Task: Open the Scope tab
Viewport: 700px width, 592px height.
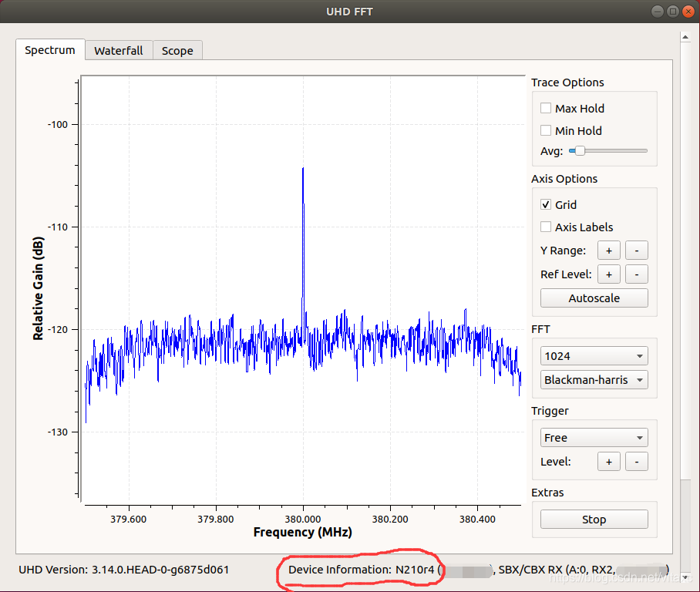Action: pyautogui.click(x=177, y=50)
